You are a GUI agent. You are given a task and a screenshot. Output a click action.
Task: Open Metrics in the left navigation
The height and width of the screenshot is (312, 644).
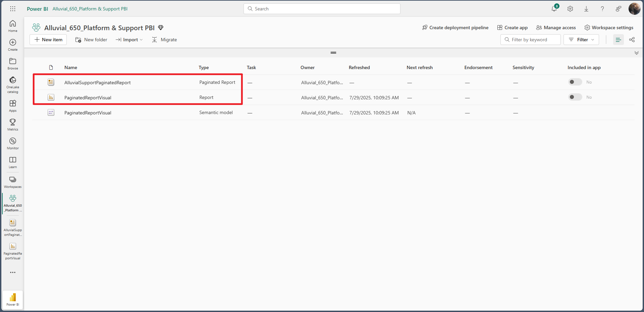pos(13,124)
